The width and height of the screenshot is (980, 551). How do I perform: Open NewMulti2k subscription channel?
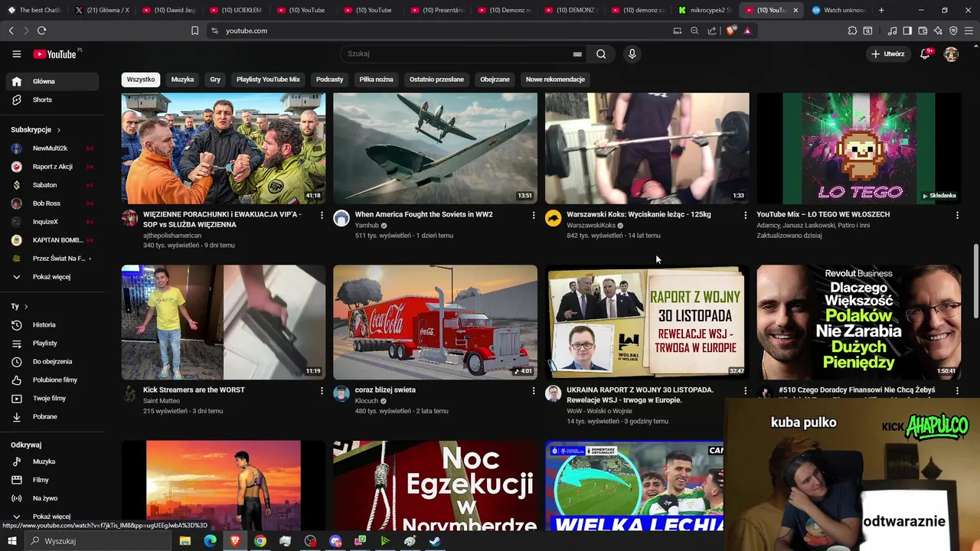(x=51, y=148)
